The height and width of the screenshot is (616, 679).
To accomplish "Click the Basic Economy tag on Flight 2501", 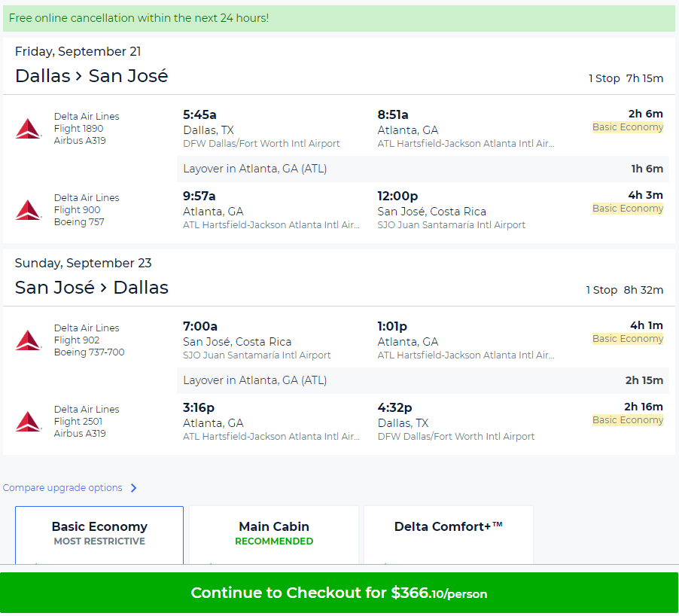I will click(x=628, y=419).
